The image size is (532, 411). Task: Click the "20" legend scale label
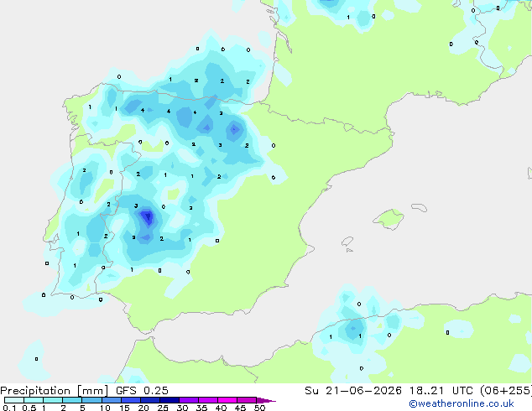(x=143, y=408)
